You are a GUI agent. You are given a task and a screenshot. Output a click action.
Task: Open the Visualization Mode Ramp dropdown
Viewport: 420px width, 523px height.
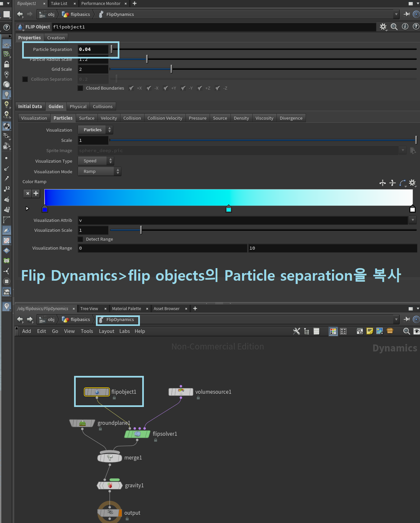(x=100, y=171)
